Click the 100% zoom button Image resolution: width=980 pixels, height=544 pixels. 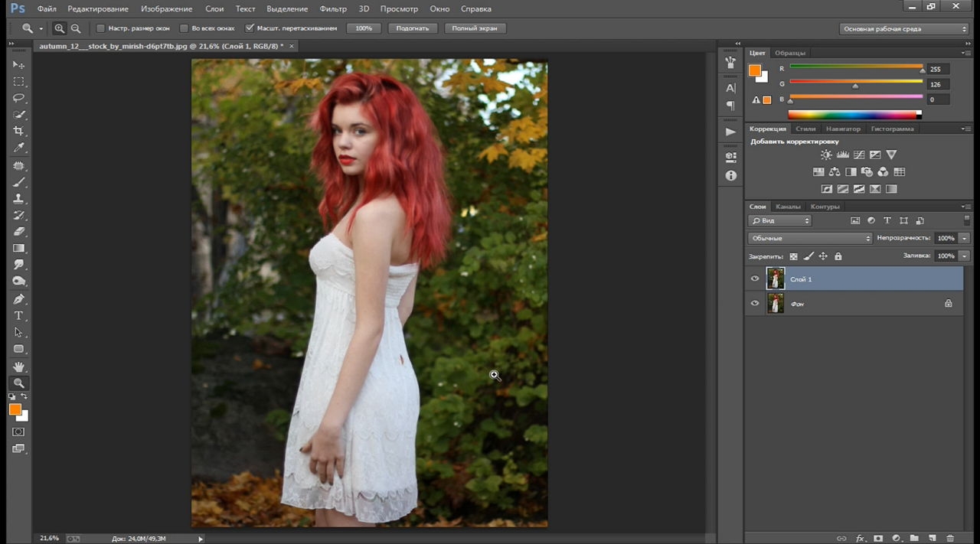(364, 28)
